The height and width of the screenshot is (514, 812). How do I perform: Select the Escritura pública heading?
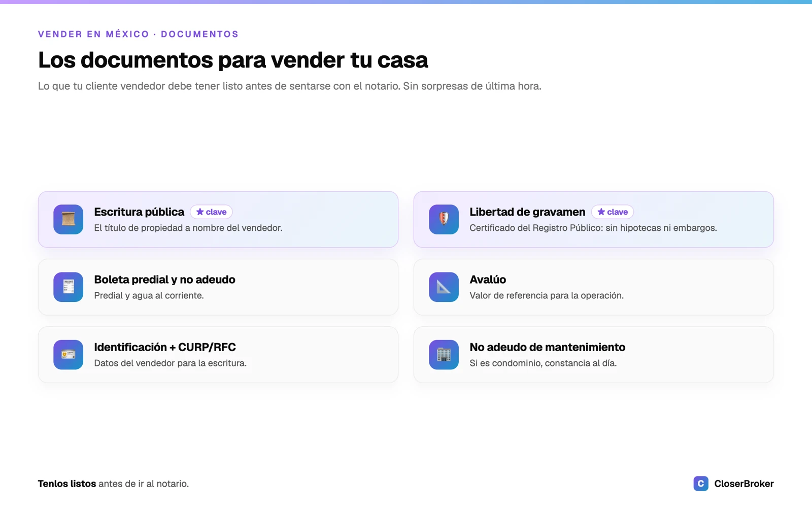(x=139, y=212)
